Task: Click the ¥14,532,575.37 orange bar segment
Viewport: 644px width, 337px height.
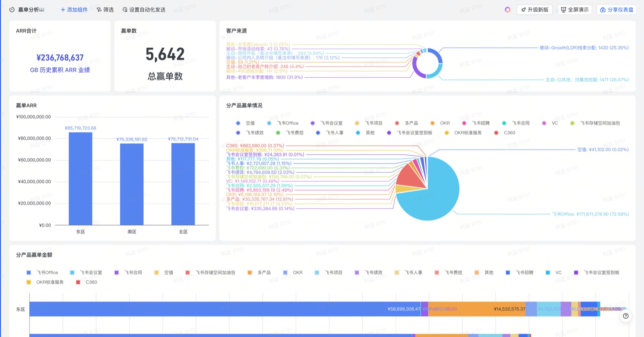Action: point(477,309)
